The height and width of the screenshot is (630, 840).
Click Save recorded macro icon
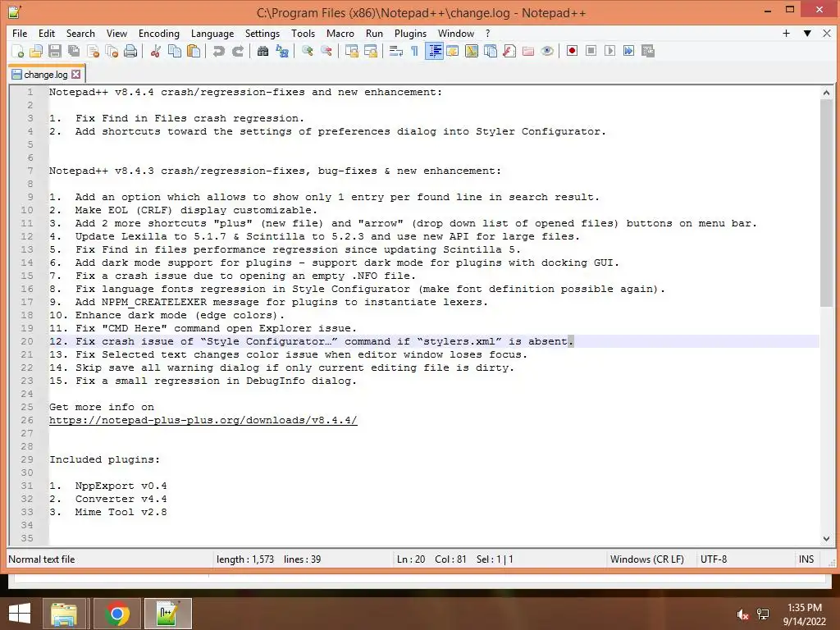(x=648, y=51)
